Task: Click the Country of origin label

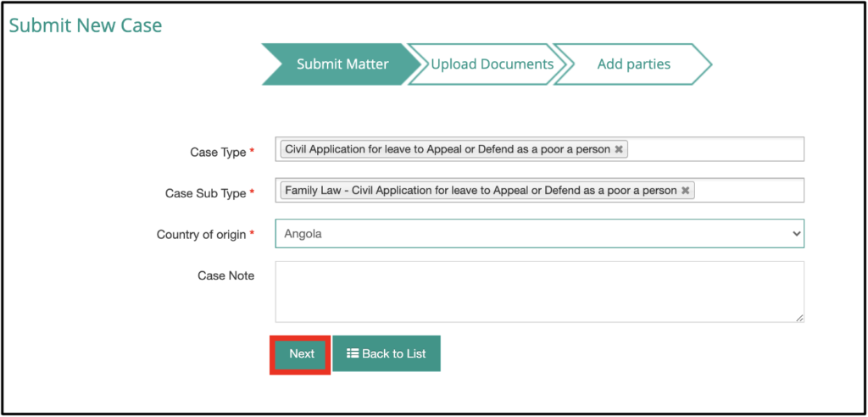Action: click(x=201, y=234)
